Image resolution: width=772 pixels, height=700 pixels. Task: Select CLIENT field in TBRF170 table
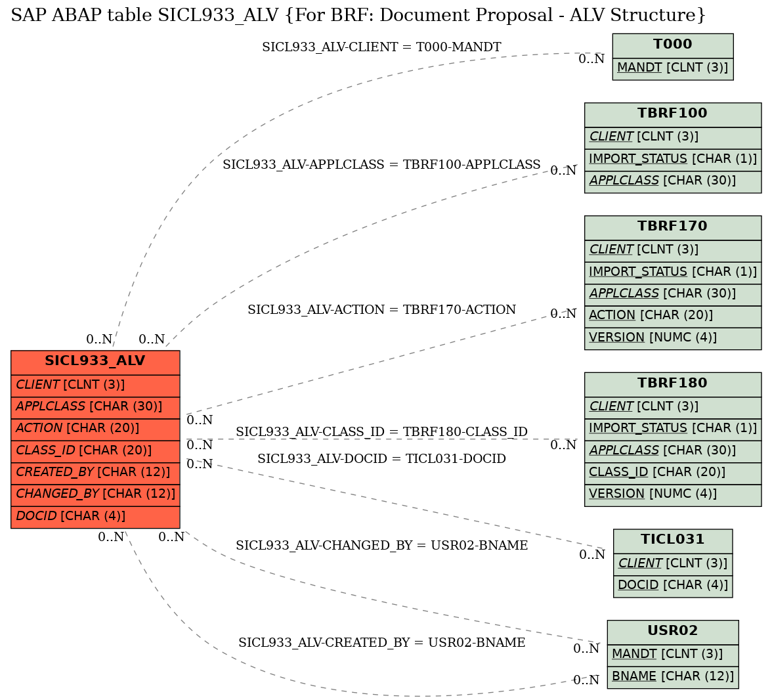(x=672, y=251)
